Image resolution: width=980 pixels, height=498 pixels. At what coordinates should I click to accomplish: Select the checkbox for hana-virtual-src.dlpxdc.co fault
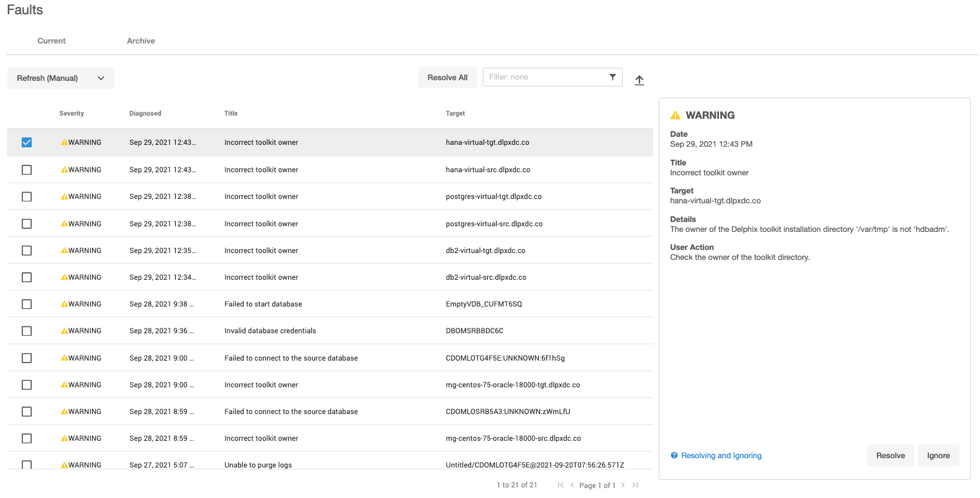27,170
